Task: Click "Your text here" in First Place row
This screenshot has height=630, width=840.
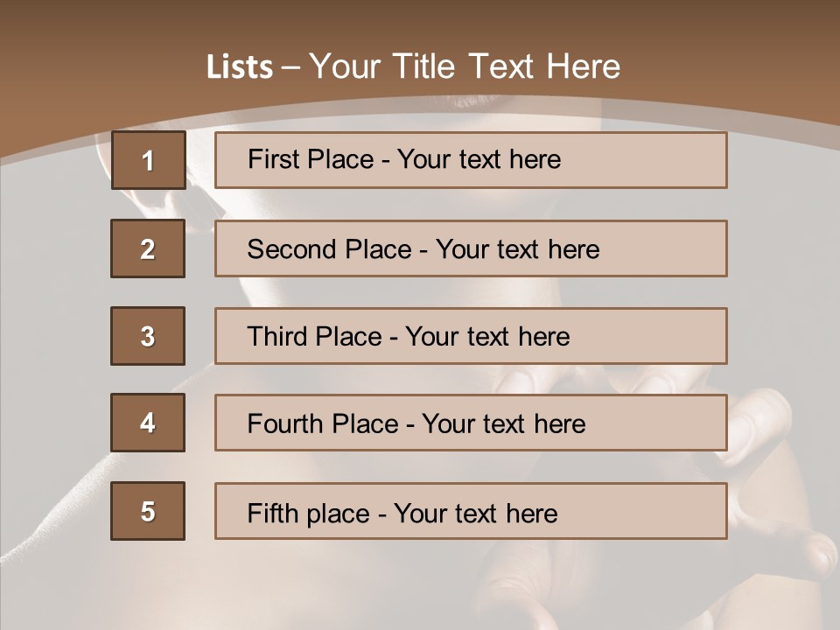Action: point(479,159)
